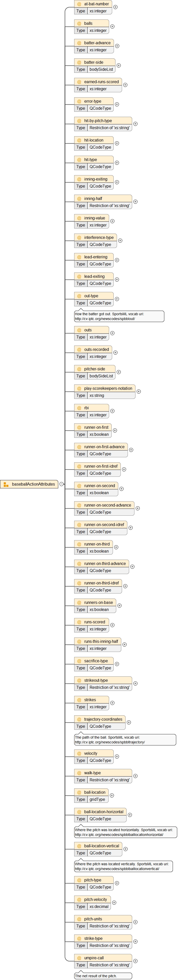The image size is (179, 980).
Task: Collapse the baseballActionAttributes node
Action: point(62,484)
